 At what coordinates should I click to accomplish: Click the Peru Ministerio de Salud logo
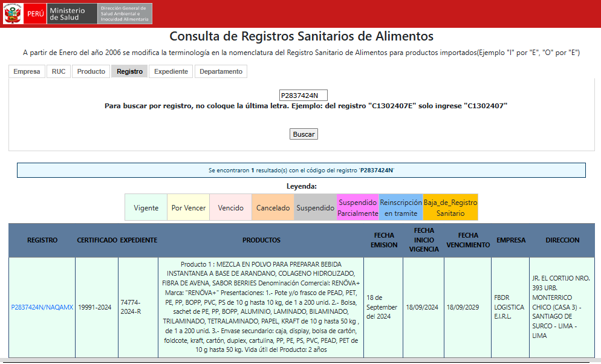50,13
